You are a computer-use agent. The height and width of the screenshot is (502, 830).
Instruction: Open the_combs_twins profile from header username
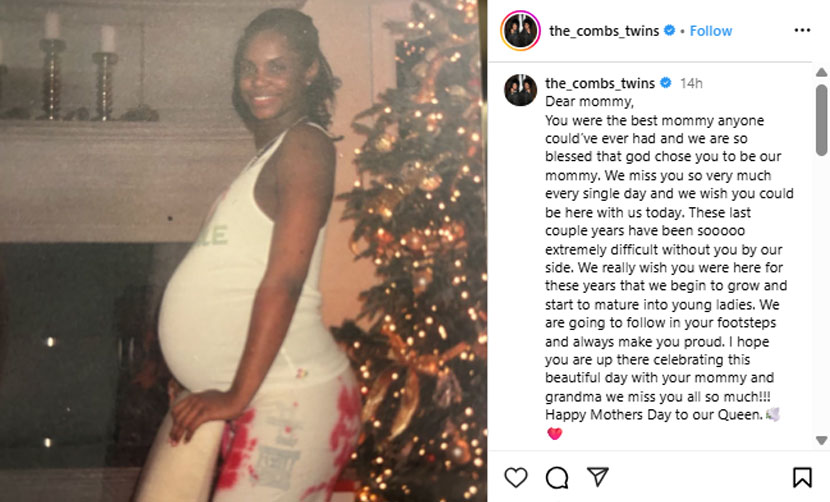coord(604,31)
